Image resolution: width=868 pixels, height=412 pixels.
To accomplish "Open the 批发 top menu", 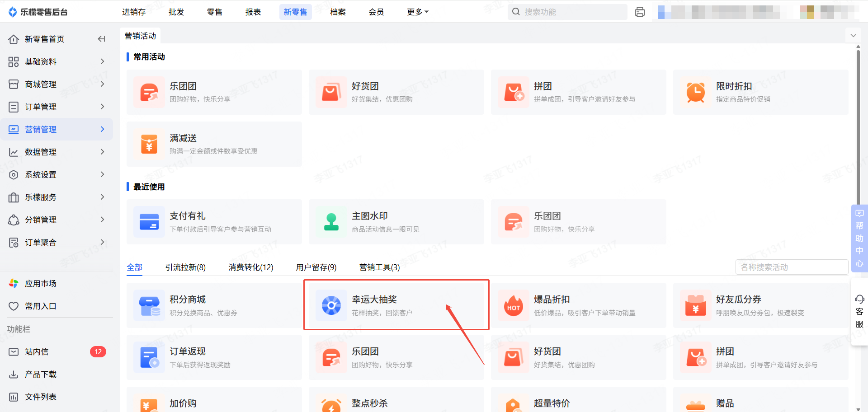I will pos(176,12).
